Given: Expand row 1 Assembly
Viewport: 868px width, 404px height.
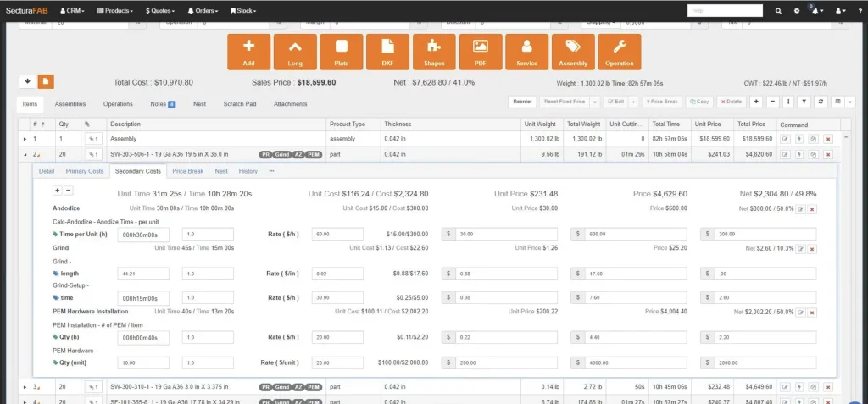Looking at the screenshot, I should coord(25,139).
